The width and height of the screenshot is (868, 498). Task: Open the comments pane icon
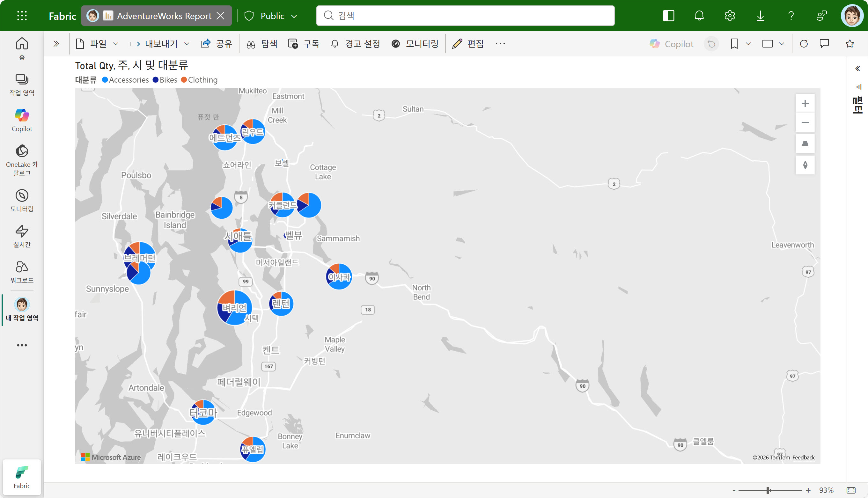[x=824, y=44]
